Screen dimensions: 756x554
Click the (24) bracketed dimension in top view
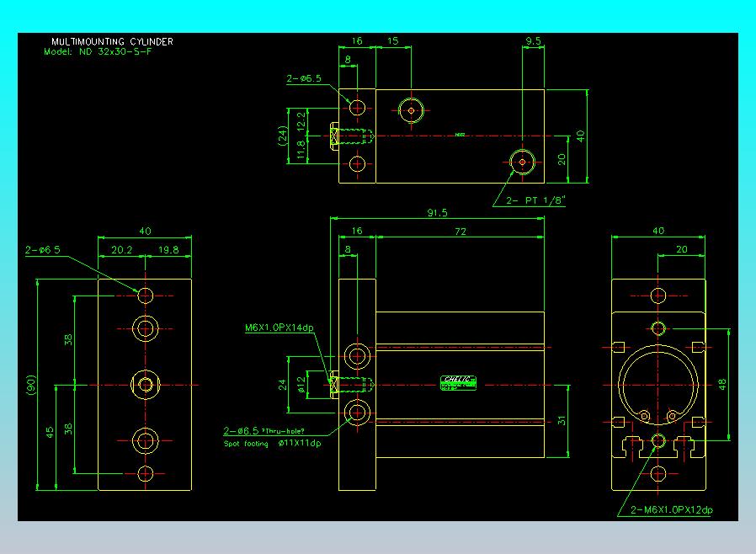point(283,136)
